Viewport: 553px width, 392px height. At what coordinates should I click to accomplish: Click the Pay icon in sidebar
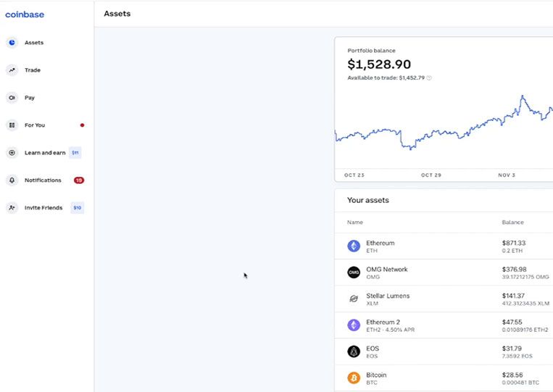coord(12,98)
